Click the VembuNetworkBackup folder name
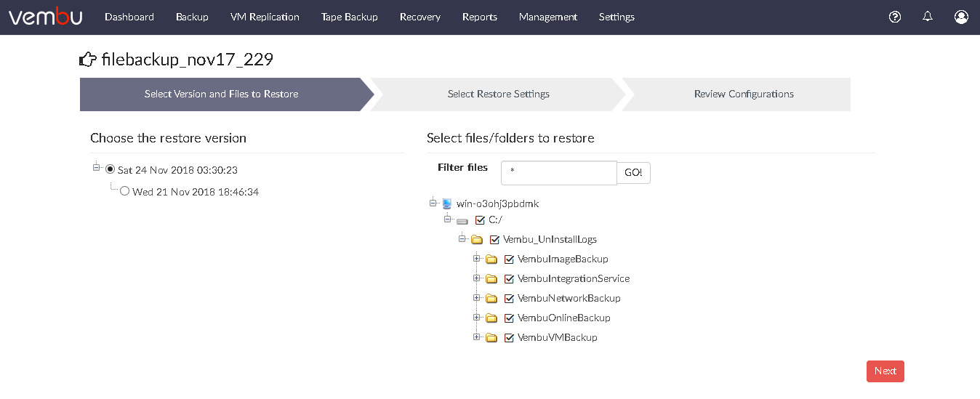980x399 pixels. pyautogui.click(x=569, y=298)
